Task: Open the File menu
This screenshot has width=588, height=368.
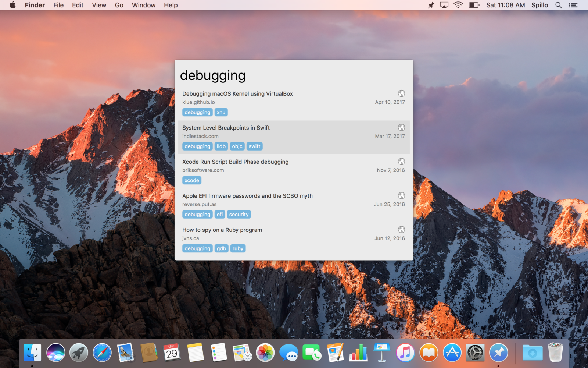Action: pos(58,5)
